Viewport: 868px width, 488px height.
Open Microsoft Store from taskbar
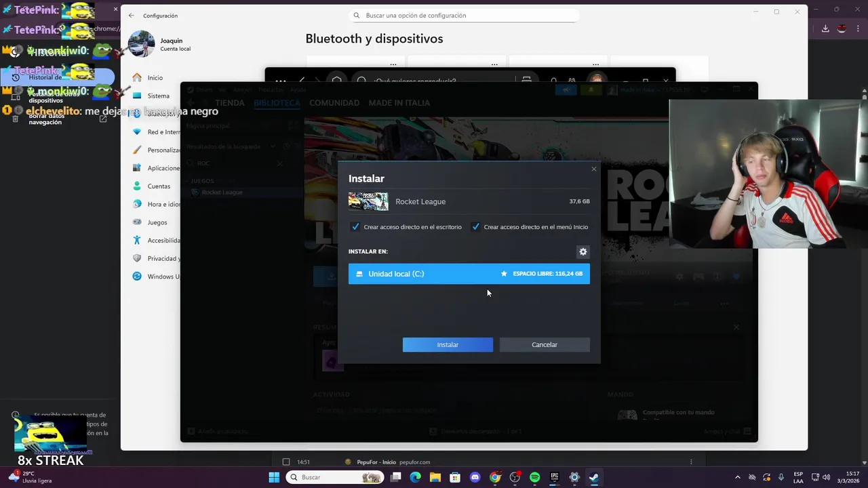point(455,477)
